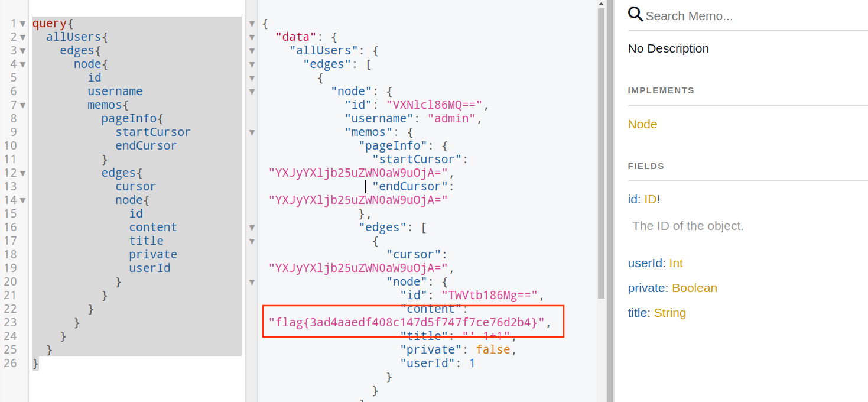Collapse the memos block at line 7

tap(22, 106)
